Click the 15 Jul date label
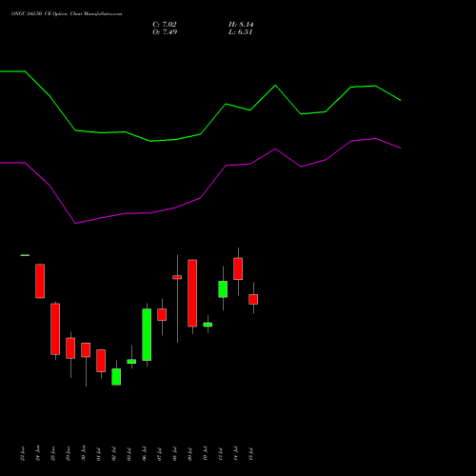 click(250, 454)
